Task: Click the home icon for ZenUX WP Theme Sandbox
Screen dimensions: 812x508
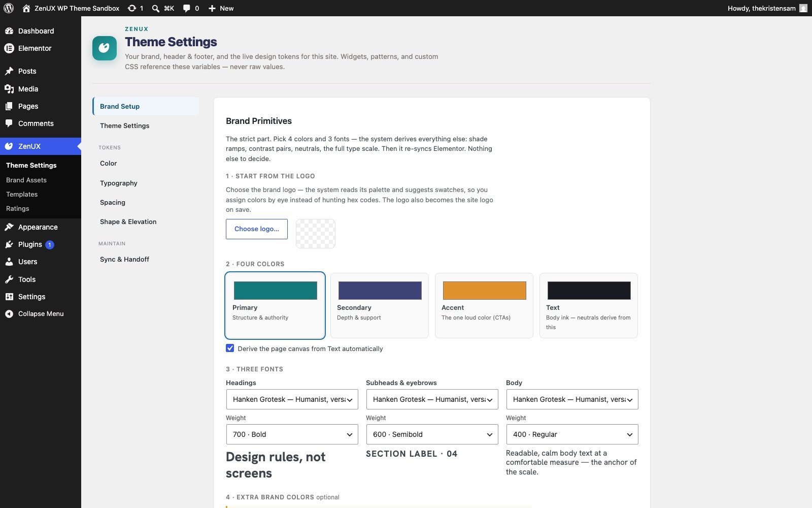Action: [26, 8]
